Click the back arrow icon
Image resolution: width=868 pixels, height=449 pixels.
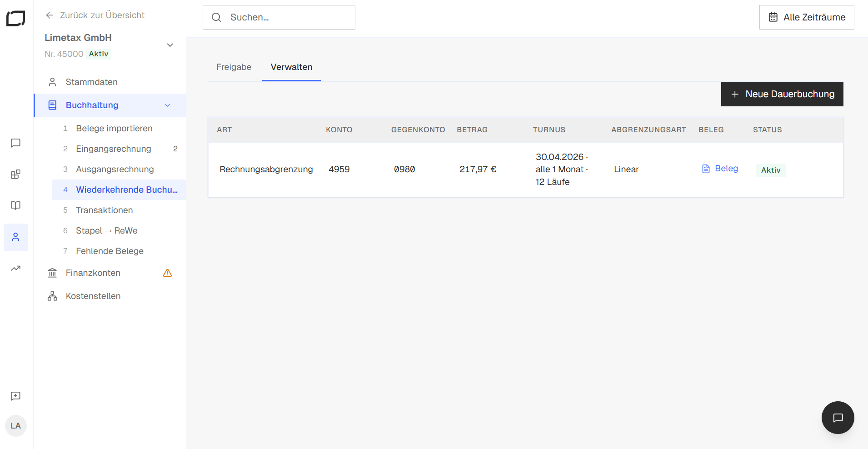coord(50,15)
